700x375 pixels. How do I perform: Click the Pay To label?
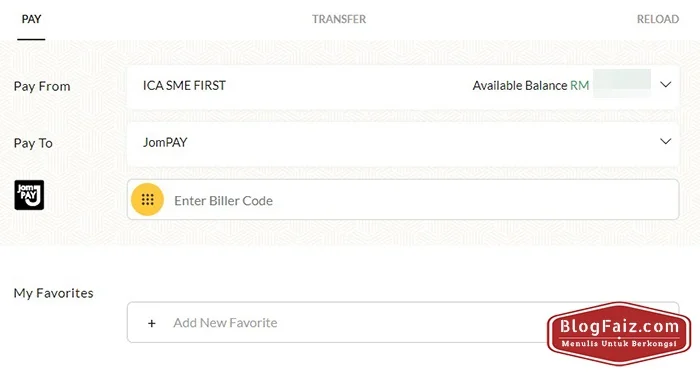tap(33, 143)
